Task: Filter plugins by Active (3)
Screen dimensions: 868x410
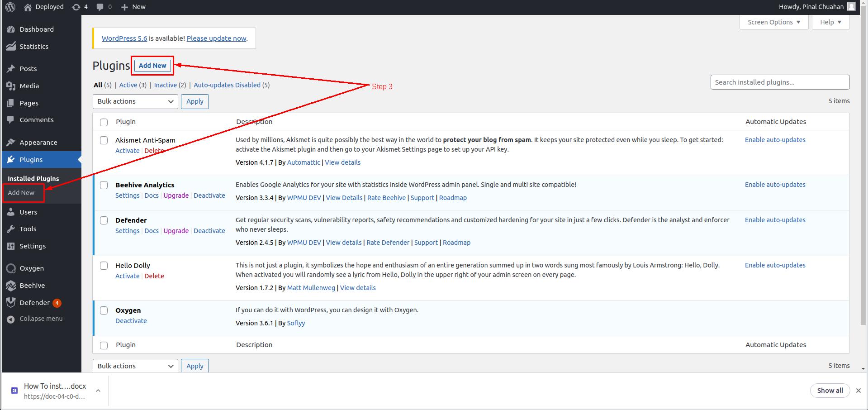Action: pyautogui.click(x=133, y=85)
